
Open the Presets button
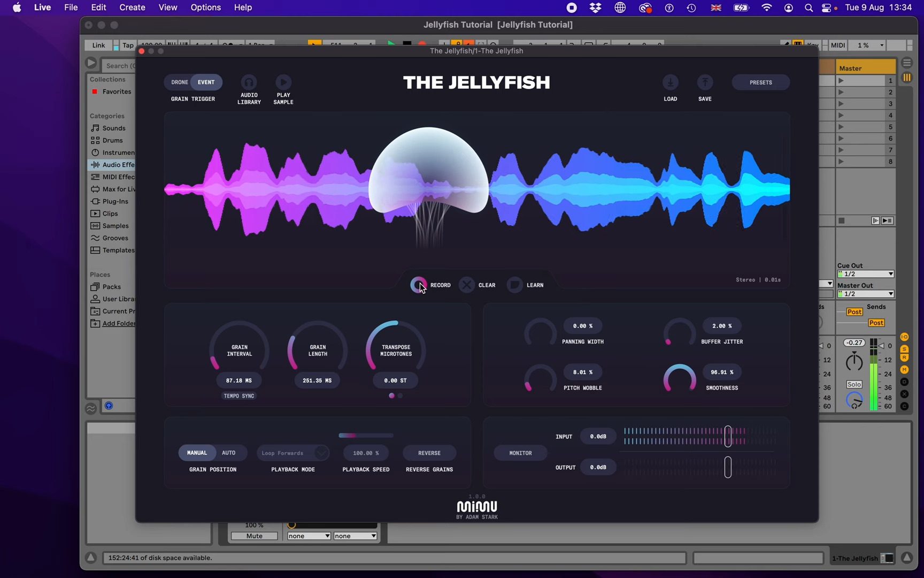pyautogui.click(x=760, y=82)
